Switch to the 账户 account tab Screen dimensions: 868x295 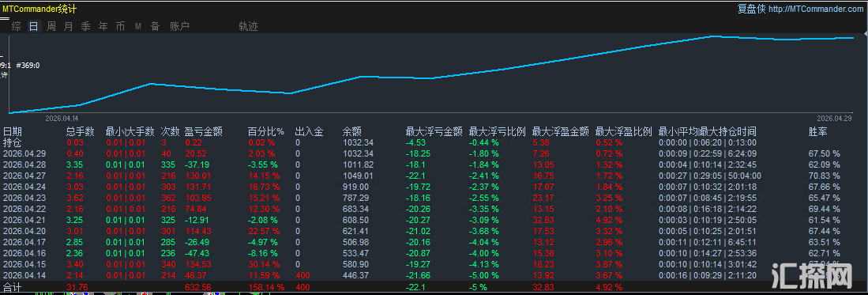(x=179, y=26)
